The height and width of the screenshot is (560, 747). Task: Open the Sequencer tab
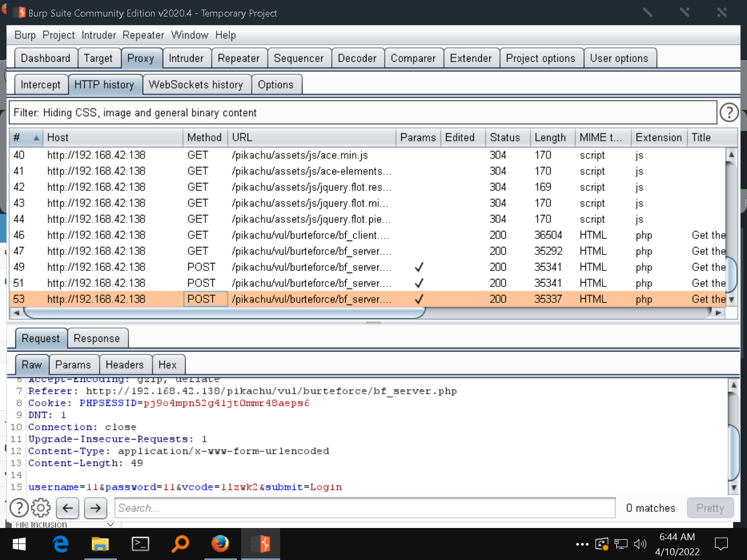click(299, 58)
